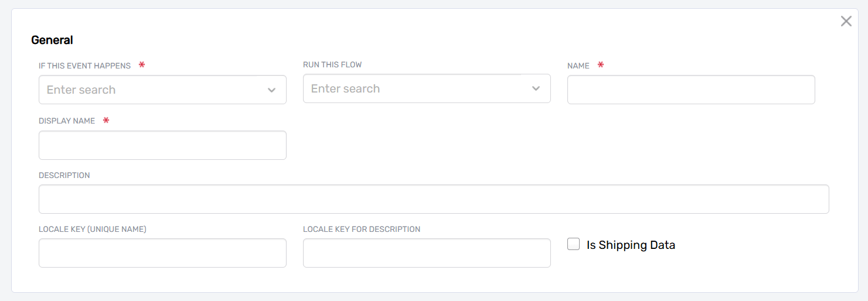Select the 'RUN THIS FLOW' label
Screen dimensions: 868x301
tap(332, 64)
